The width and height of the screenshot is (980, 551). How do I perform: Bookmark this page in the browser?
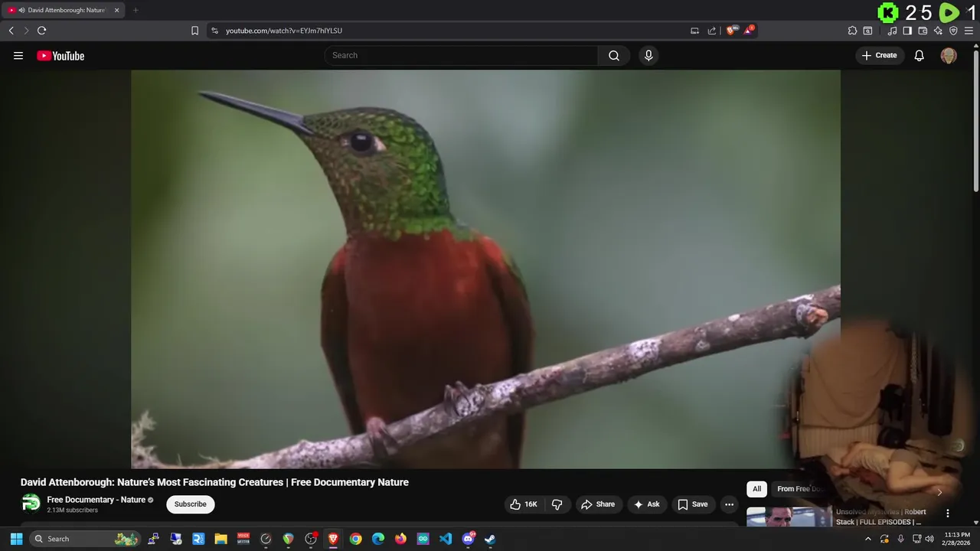[x=194, y=31]
